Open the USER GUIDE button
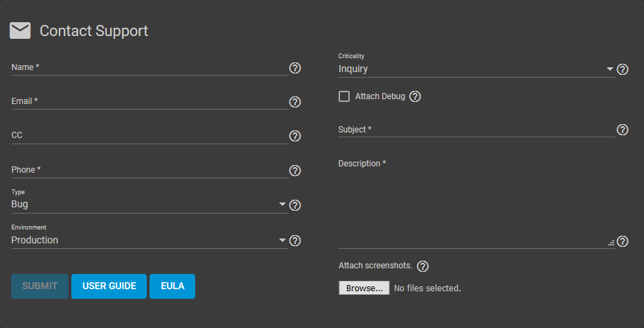Screen dimensions: 644x328 109,286
